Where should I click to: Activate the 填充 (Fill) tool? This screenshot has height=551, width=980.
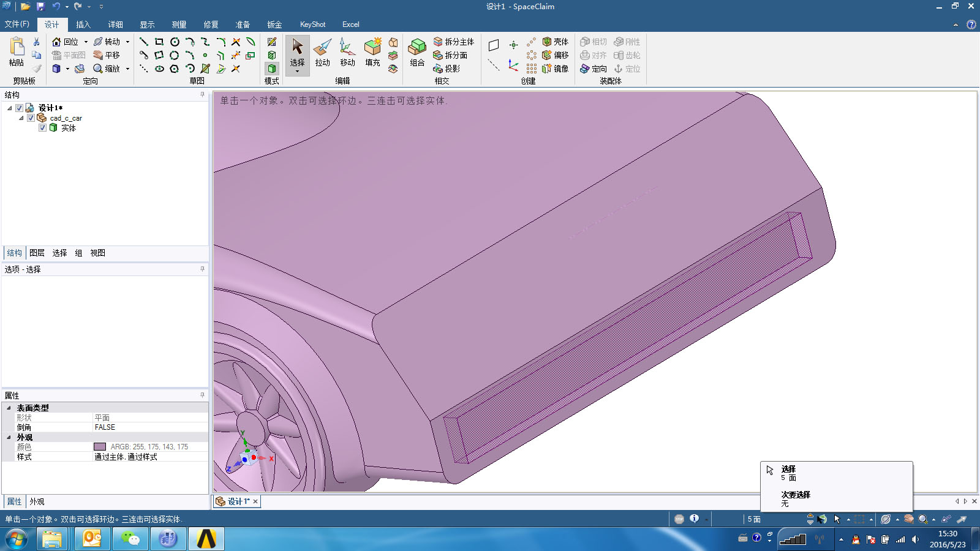[372, 53]
